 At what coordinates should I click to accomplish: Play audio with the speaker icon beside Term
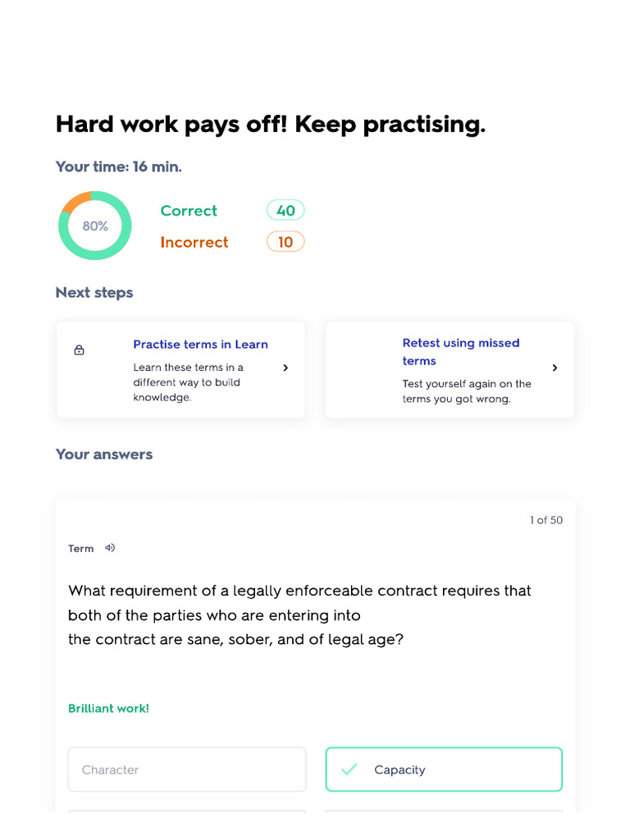coord(110,548)
